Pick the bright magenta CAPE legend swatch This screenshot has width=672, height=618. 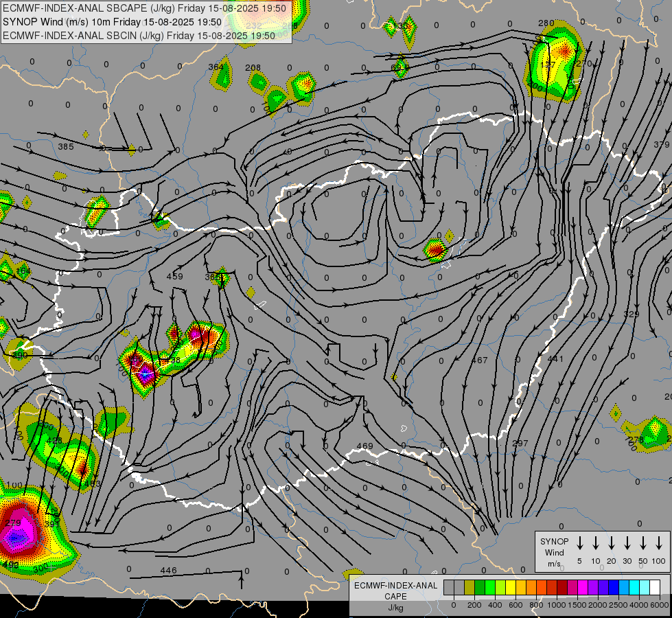click(x=583, y=587)
